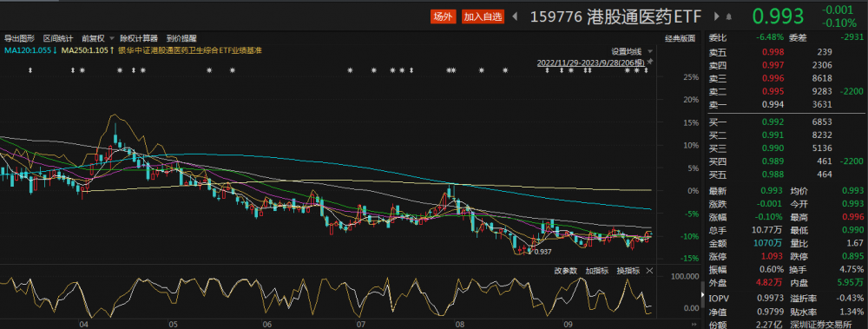The height and width of the screenshot is (329, 868).
Task: Click 换指标 to change indicator
Action: (628, 271)
